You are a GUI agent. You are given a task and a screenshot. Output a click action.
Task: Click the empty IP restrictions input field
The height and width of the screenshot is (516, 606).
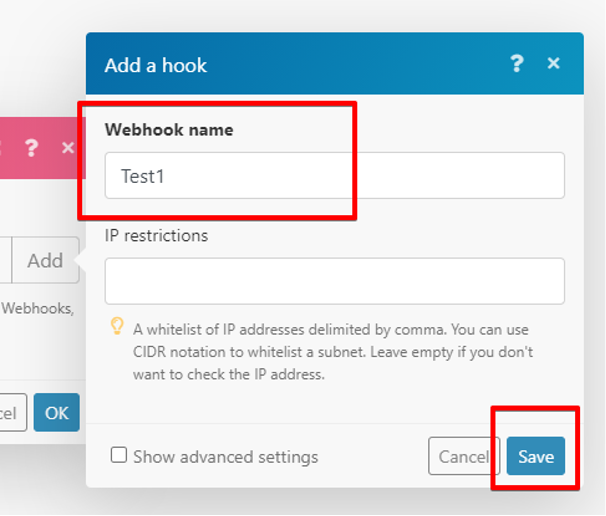(334, 281)
